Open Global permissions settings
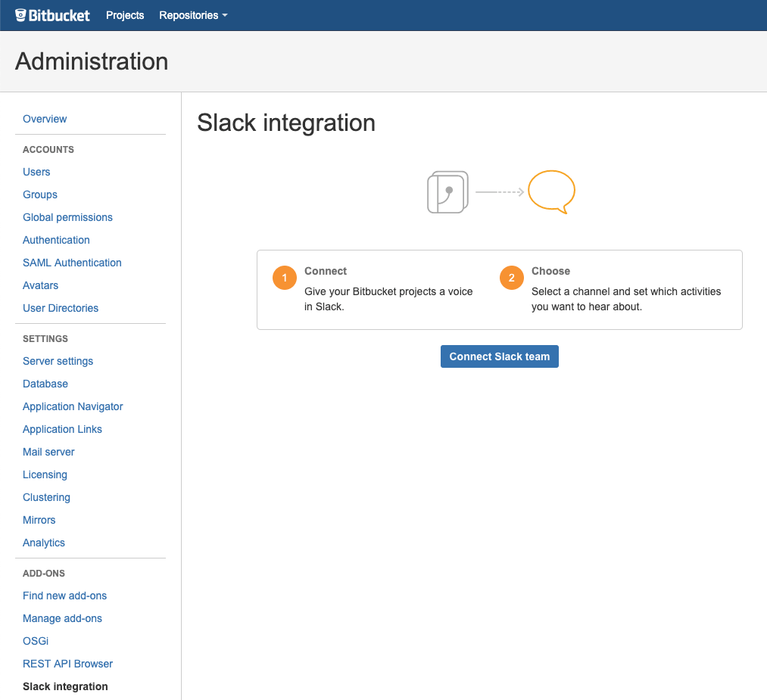 pos(67,217)
